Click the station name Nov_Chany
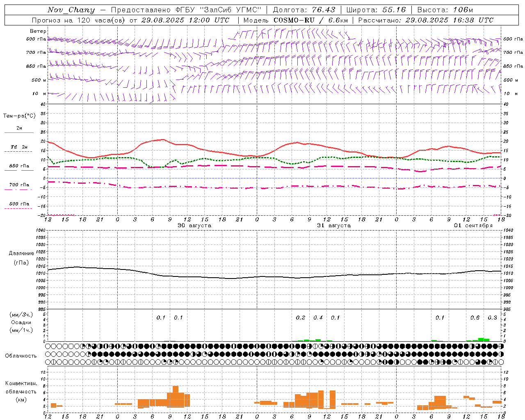Viewport: 525px width, 420px height. 71,10
